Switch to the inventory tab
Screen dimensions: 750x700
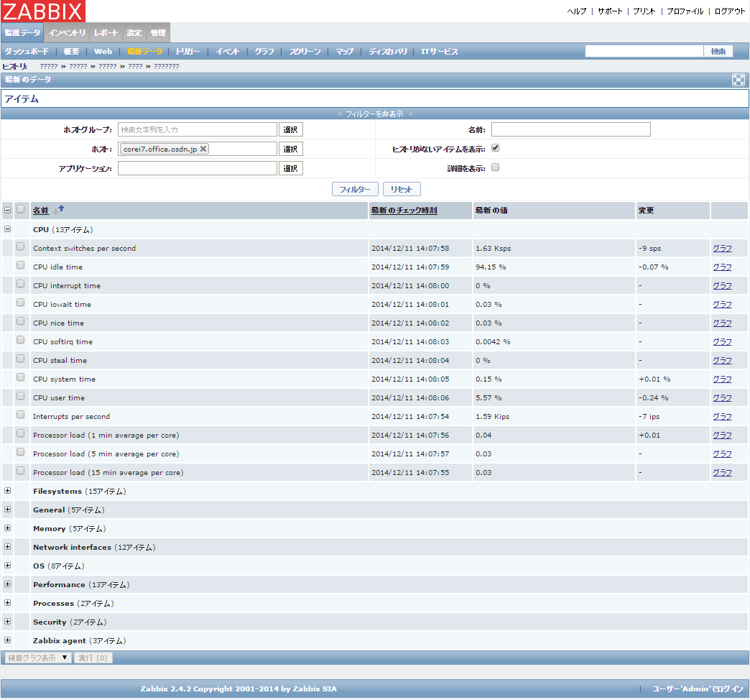68,33
